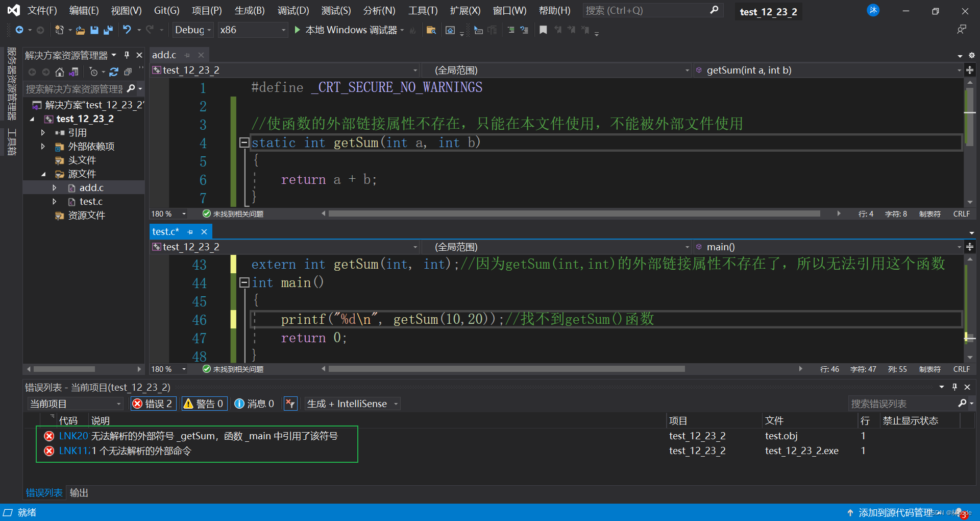This screenshot has width=980, height=521.
Task: Toggle the warnings filter showing 警告 0
Action: (204, 404)
